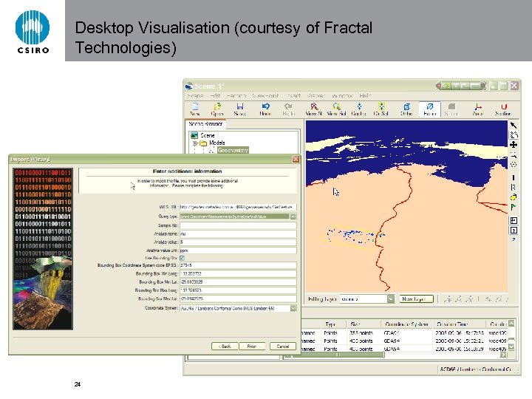
Task: Click the Ctr Sel toolbar icon
Action: 381,109
